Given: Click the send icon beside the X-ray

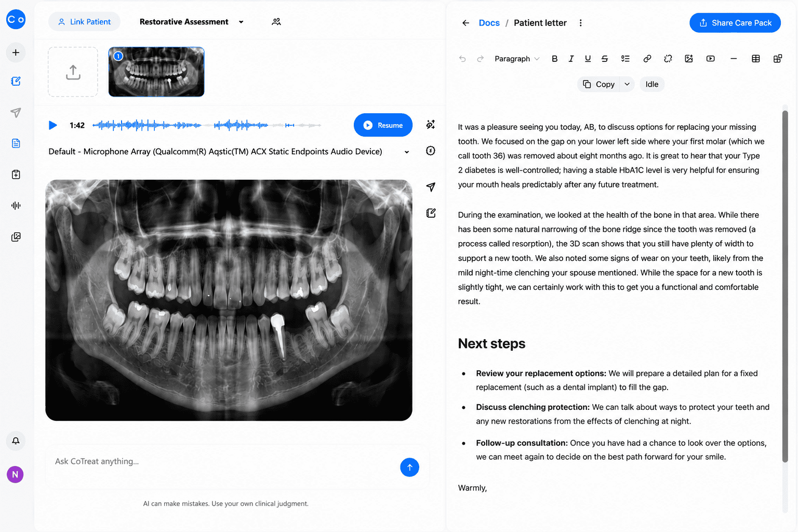Looking at the screenshot, I should (431, 187).
